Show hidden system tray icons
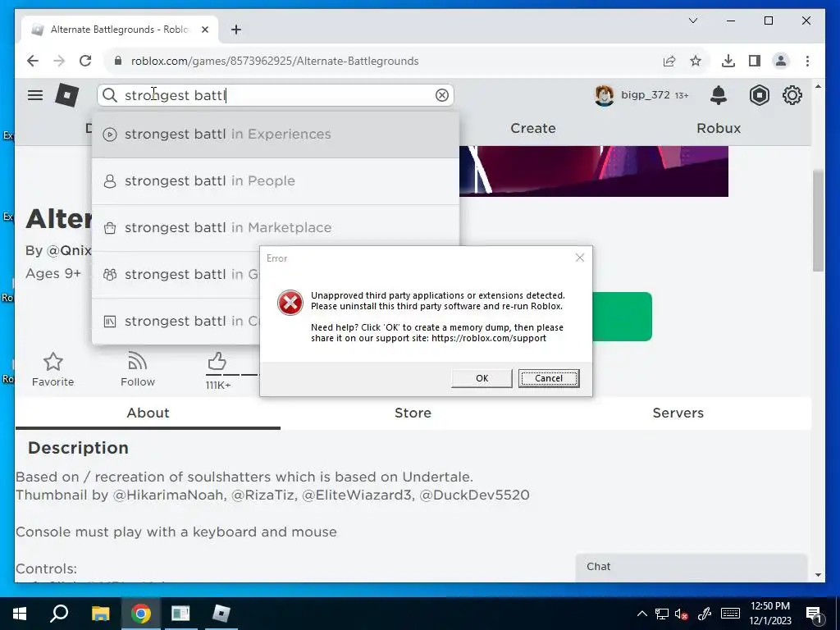The height and width of the screenshot is (630, 840). pyautogui.click(x=641, y=614)
